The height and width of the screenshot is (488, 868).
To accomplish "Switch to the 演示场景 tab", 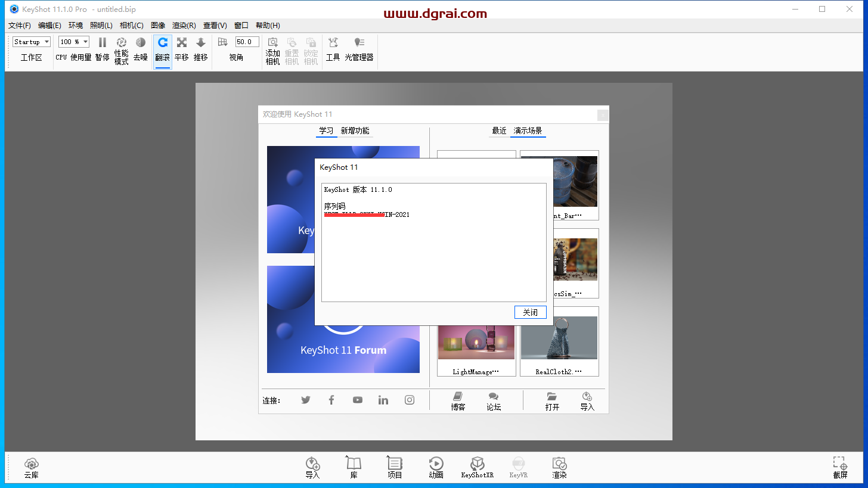I will [x=527, y=130].
